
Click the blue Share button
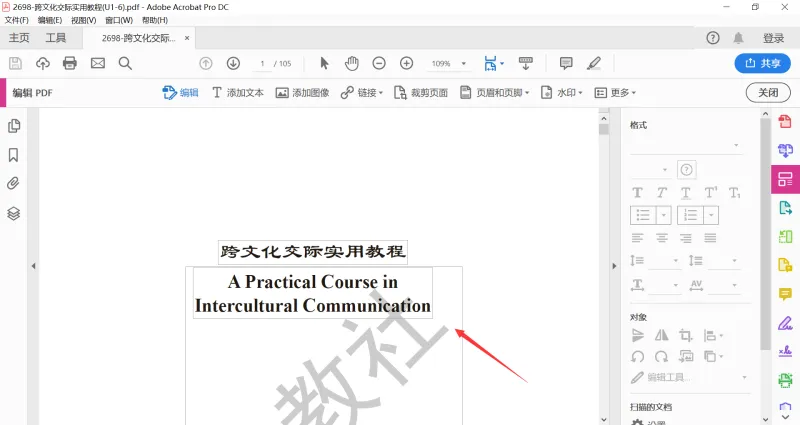(762, 63)
